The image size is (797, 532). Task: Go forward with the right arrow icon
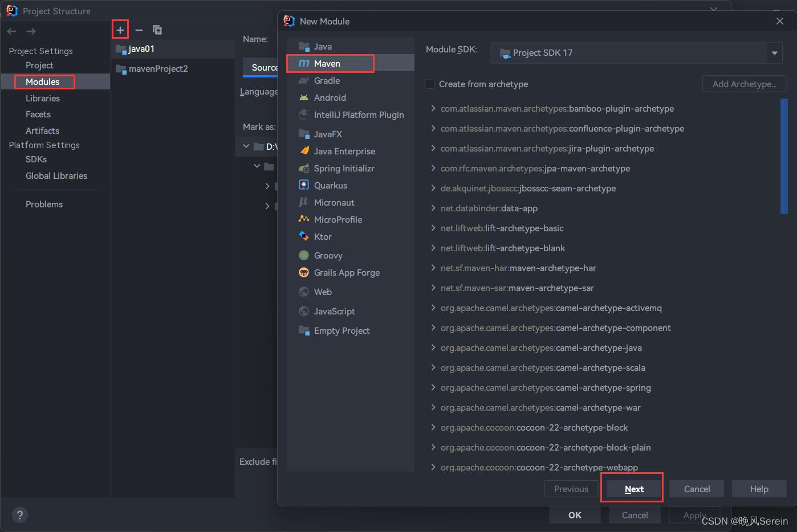click(31, 31)
